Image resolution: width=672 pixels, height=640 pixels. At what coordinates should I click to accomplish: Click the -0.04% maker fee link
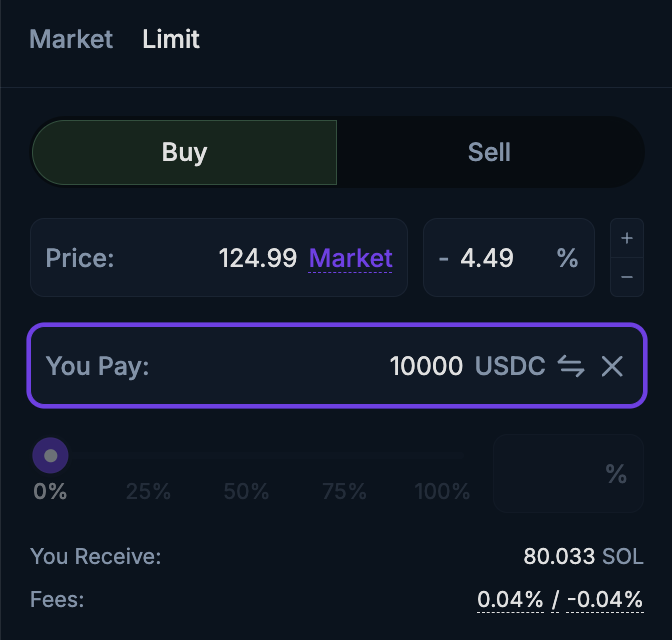click(604, 599)
